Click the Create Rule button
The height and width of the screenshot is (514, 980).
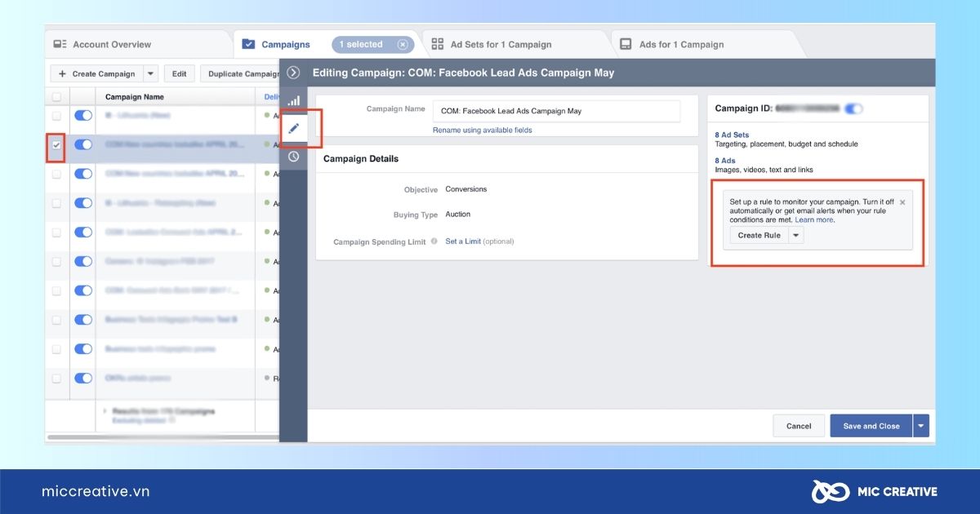[x=759, y=235]
